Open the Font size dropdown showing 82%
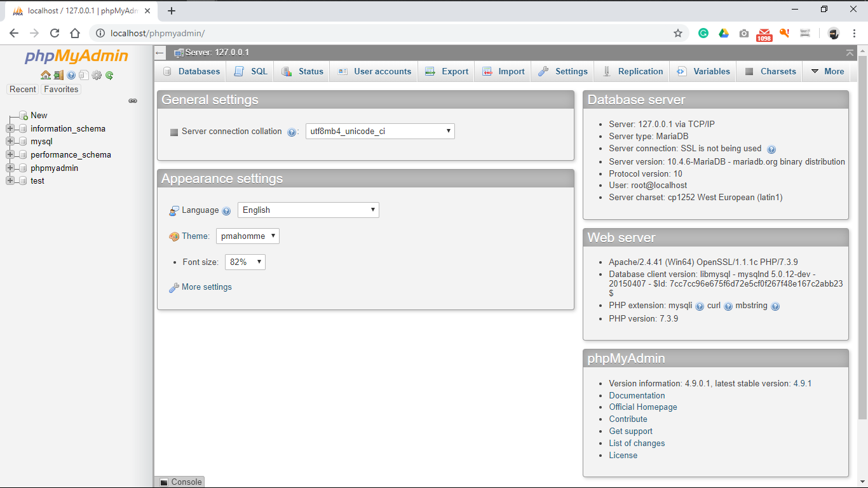Screen dimensions: 868x488 [245, 262]
